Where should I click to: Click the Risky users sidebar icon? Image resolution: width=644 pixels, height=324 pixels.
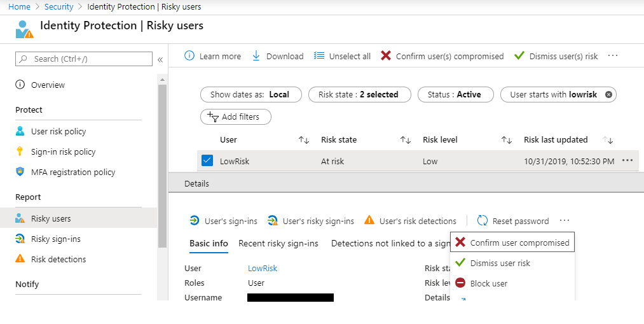20,218
